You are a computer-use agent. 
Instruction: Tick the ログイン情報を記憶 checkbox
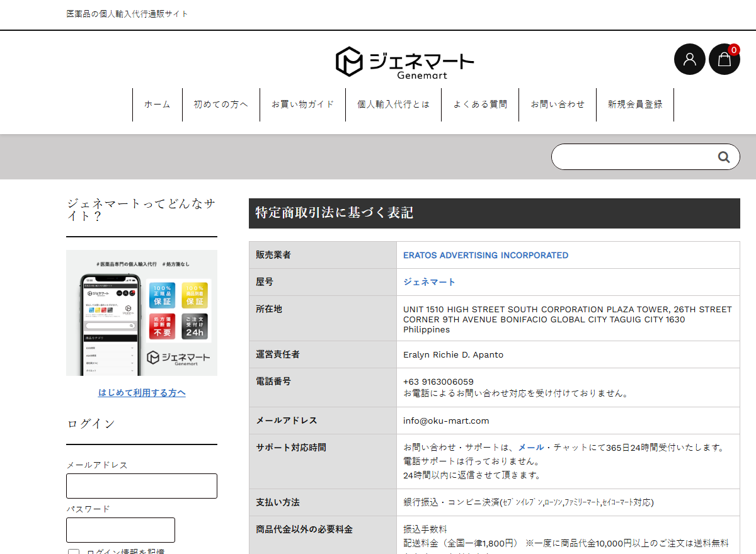74,553
